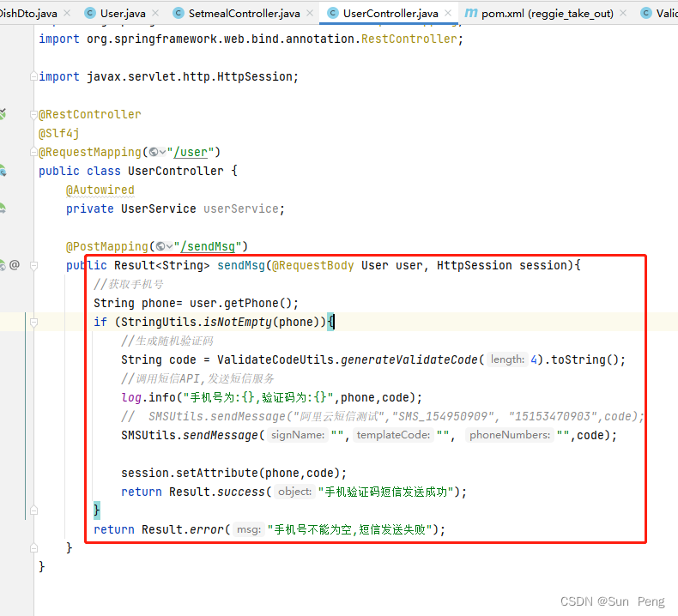Click the @ gutter icon beside sendMsg method

pos(15,264)
